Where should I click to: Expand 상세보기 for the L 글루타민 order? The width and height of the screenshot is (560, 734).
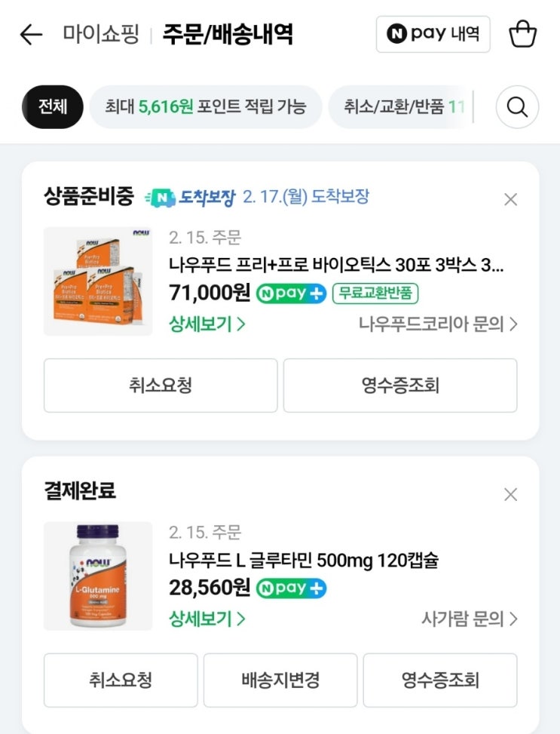[207, 619]
